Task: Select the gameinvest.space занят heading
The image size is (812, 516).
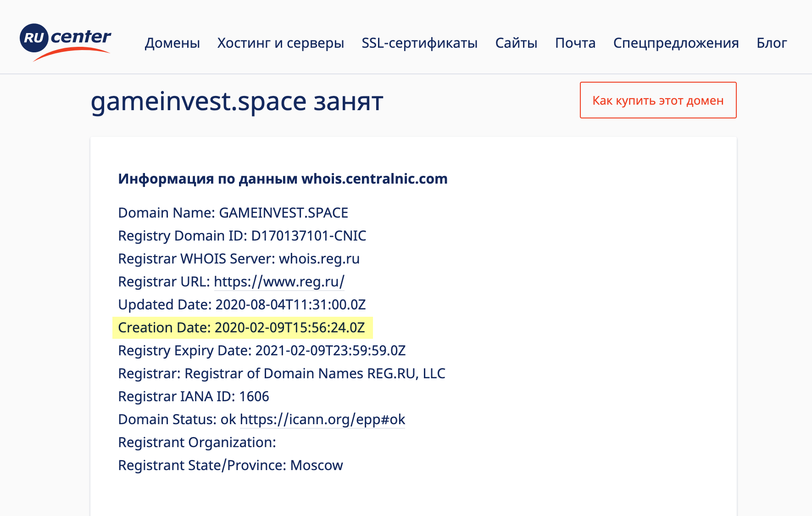Action: point(237,101)
